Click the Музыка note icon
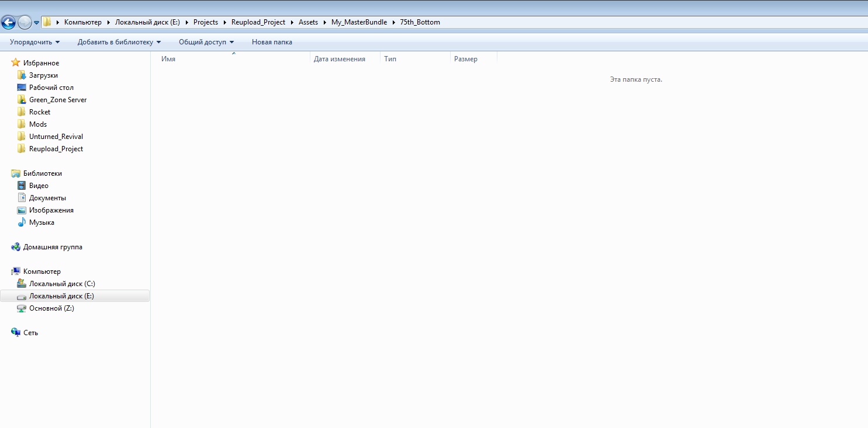This screenshot has height=428, width=868. (x=22, y=222)
